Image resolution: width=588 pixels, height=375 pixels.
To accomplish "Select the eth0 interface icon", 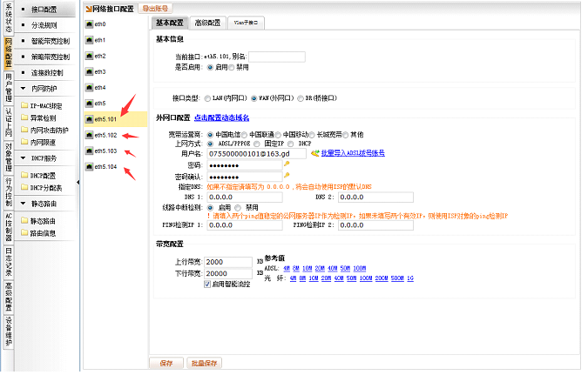I will tap(89, 24).
